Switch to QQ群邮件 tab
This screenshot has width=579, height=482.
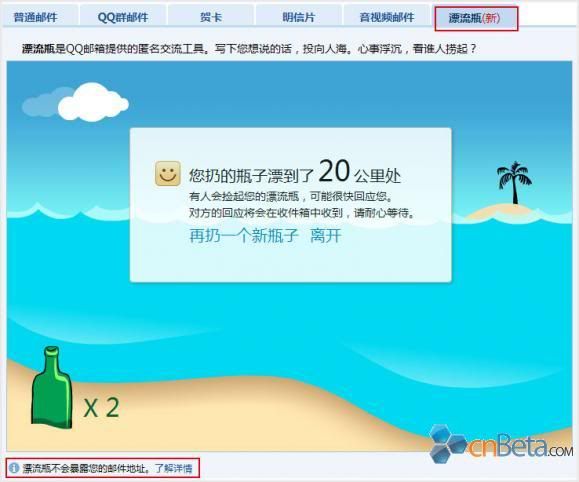tap(123, 17)
